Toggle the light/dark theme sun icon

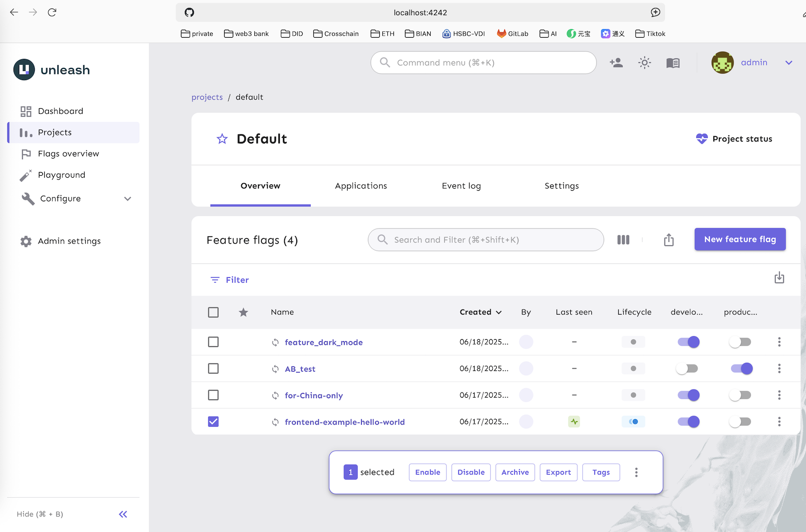(644, 63)
